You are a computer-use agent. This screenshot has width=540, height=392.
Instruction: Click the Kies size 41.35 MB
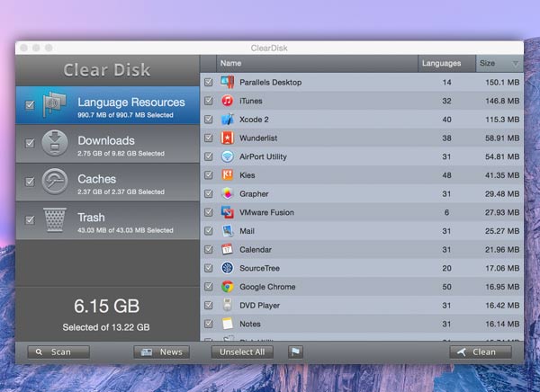[x=502, y=175]
